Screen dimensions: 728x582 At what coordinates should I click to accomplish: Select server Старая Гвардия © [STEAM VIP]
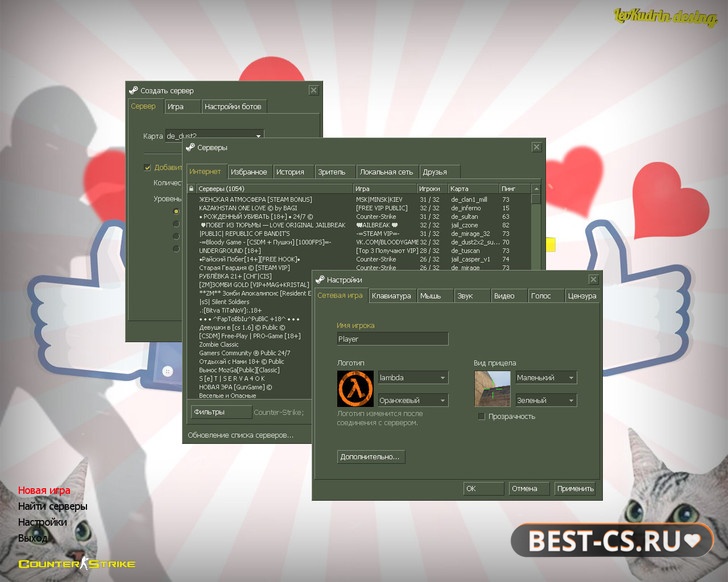(x=245, y=268)
